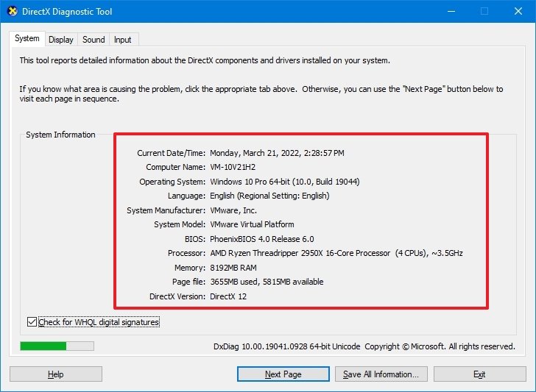The height and width of the screenshot is (392, 536).
Task: Select the System tab
Action: coord(27,38)
